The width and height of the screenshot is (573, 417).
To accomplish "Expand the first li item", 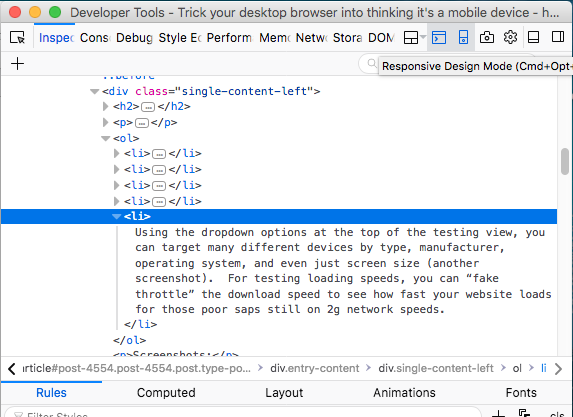I will tap(117, 153).
